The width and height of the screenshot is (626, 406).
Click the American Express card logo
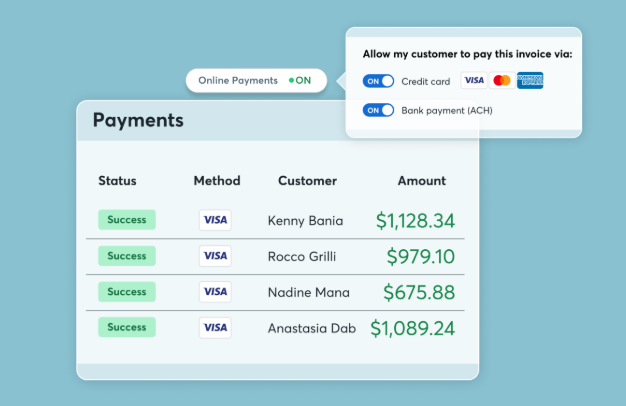(530, 81)
